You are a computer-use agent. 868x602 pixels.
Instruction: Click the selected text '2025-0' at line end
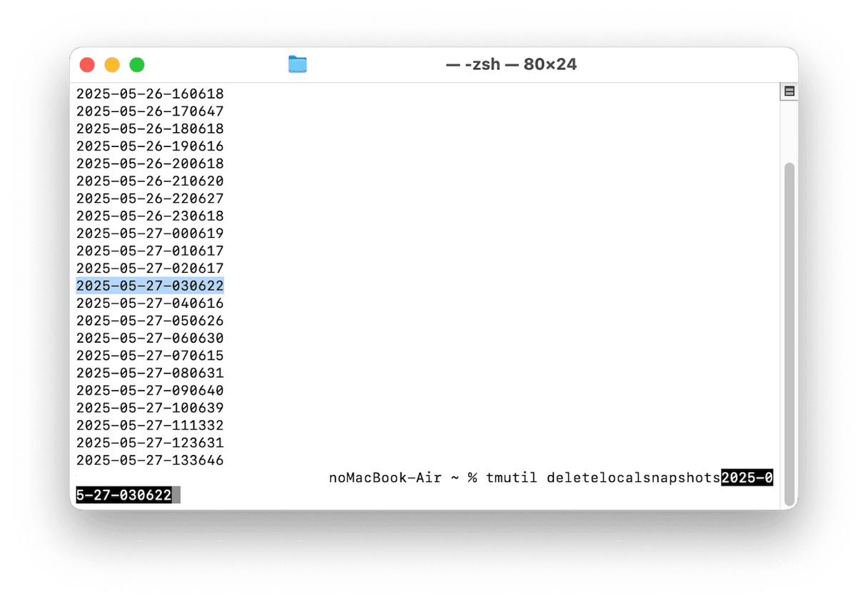point(747,478)
